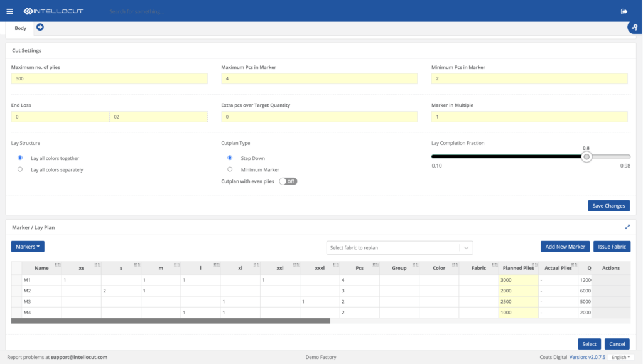Sort the Planned Plies column icon

(535, 264)
